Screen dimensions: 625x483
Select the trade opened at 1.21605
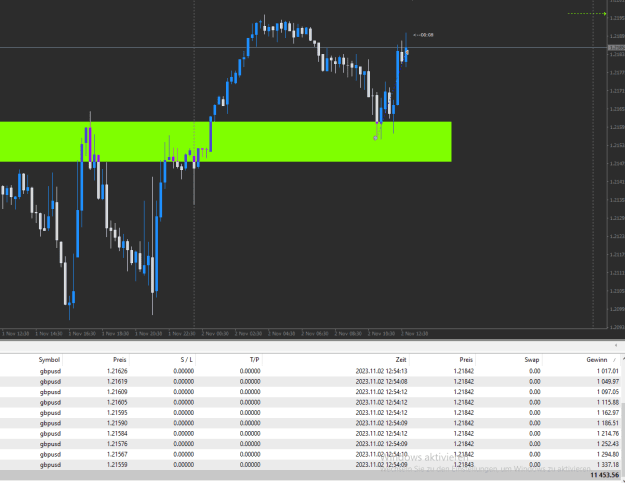(311, 402)
